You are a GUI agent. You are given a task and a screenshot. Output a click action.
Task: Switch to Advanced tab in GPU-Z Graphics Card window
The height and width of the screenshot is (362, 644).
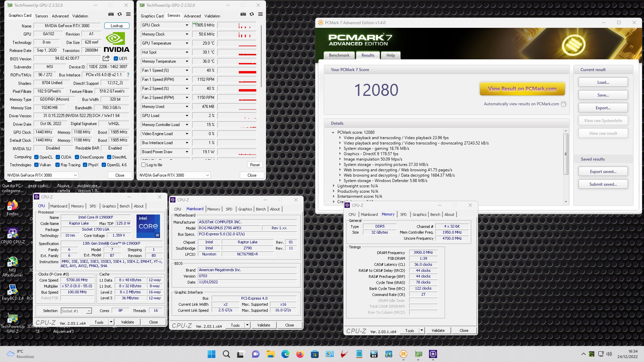60,16
